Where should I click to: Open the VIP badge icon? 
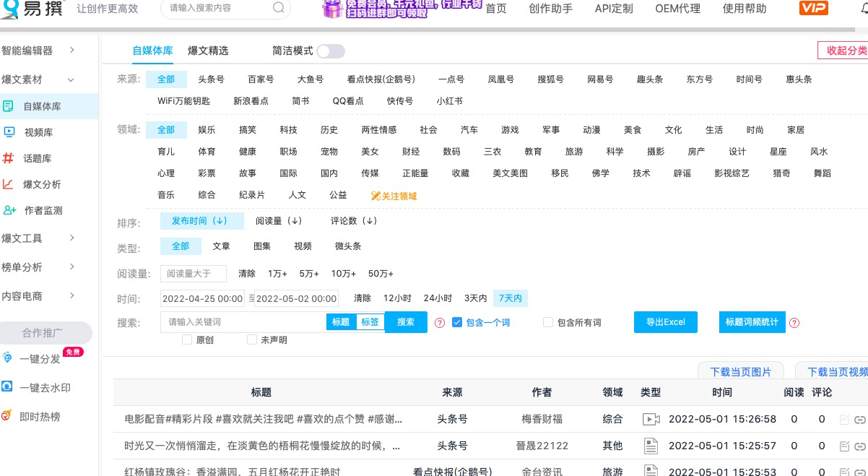pyautogui.click(x=814, y=9)
